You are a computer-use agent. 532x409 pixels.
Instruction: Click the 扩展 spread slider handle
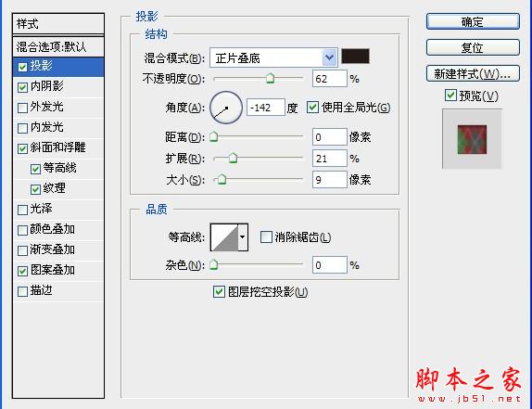click(x=233, y=158)
